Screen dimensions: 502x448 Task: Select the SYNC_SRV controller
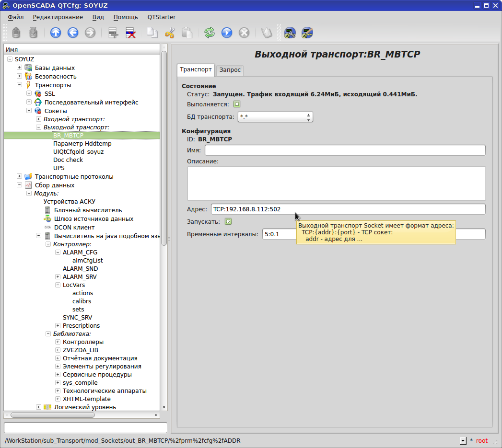pyautogui.click(x=78, y=318)
